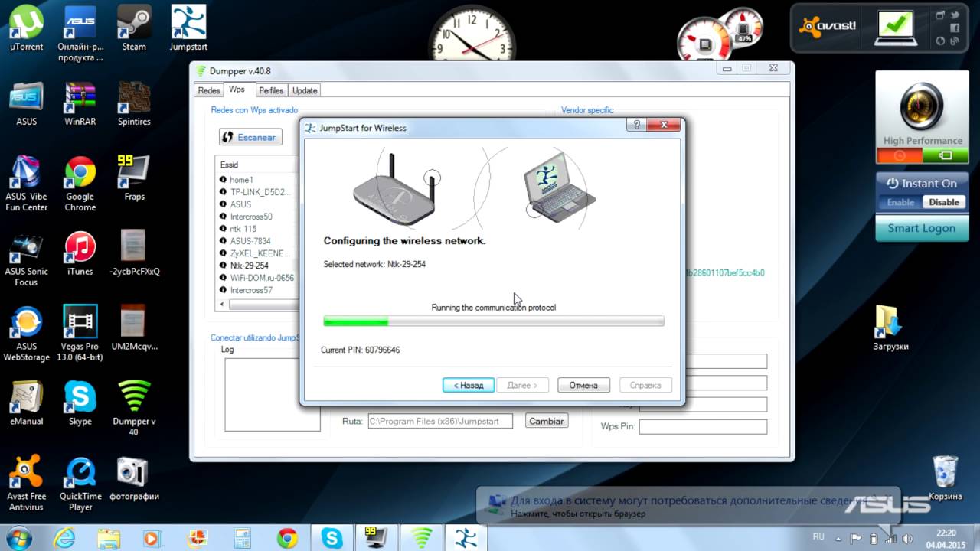Show hidden tray icons arrow
Viewport: 980px width, 551px height.
click(x=839, y=538)
